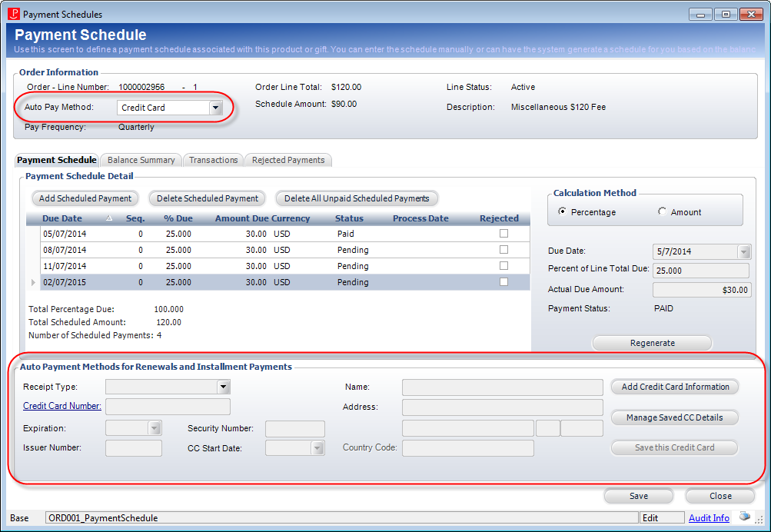Select the 11/07/2014 due date cell

point(65,266)
